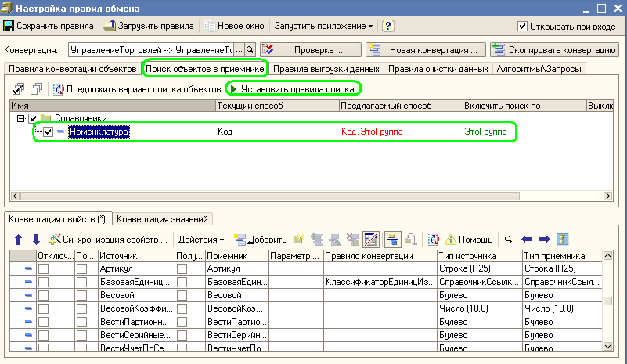Toggle the Открывать при входе checkbox
627x364 pixels.
pyautogui.click(x=522, y=27)
